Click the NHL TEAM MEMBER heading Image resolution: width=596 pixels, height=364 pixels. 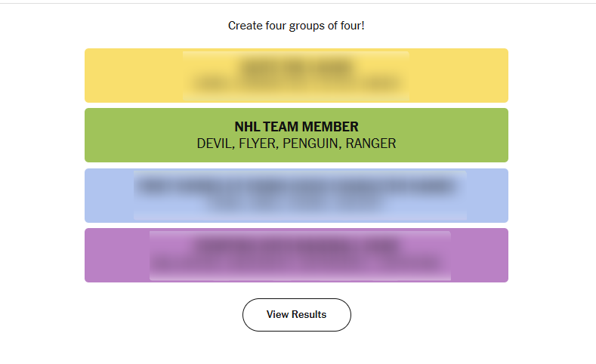click(x=296, y=127)
